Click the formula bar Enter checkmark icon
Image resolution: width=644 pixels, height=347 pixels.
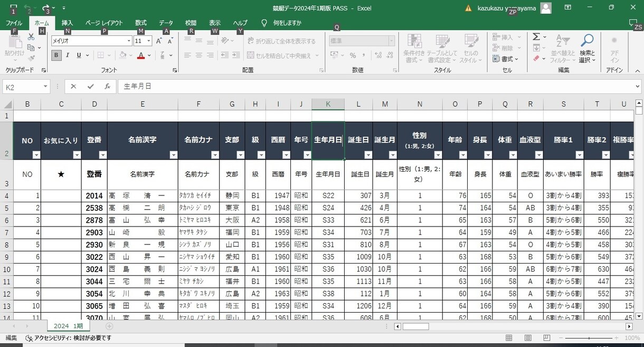coord(90,87)
